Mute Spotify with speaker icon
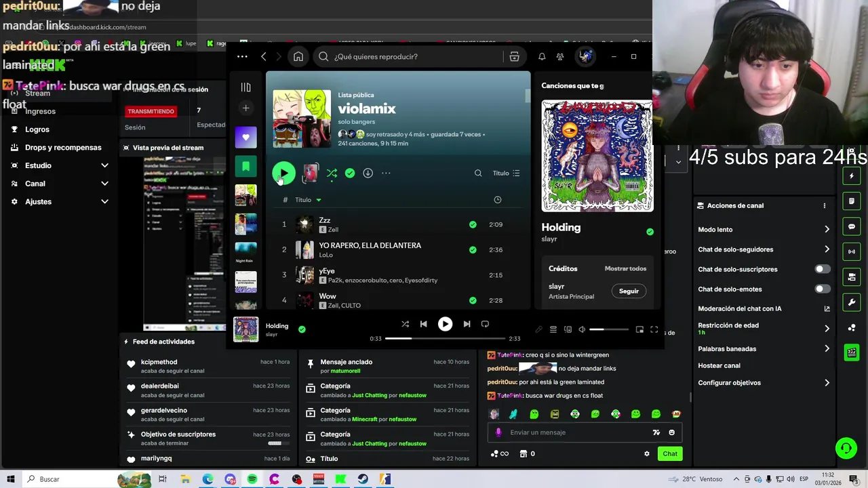The height and width of the screenshot is (488, 868). click(x=582, y=330)
